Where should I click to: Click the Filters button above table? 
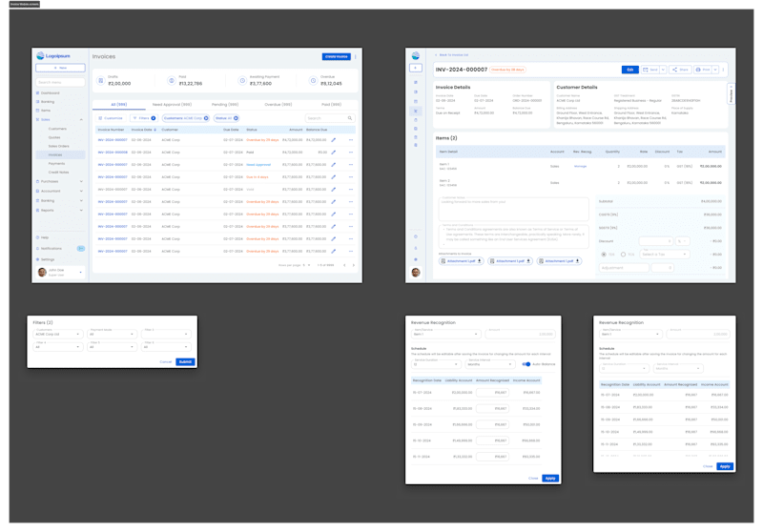coord(144,118)
